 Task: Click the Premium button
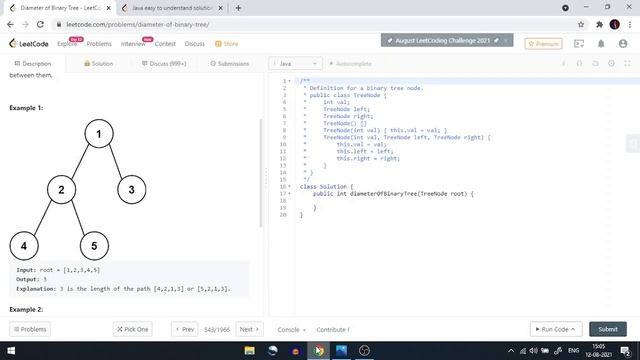[543, 44]
